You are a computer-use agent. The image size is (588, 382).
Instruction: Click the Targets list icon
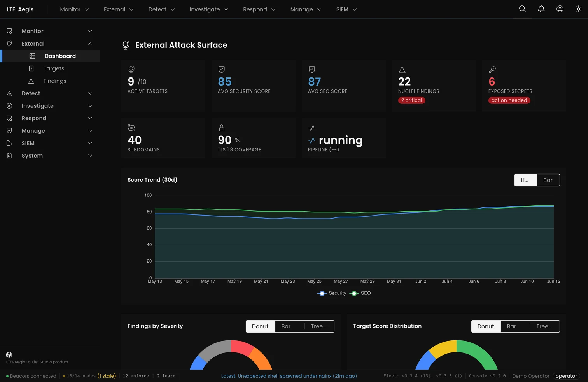point(31,68)
